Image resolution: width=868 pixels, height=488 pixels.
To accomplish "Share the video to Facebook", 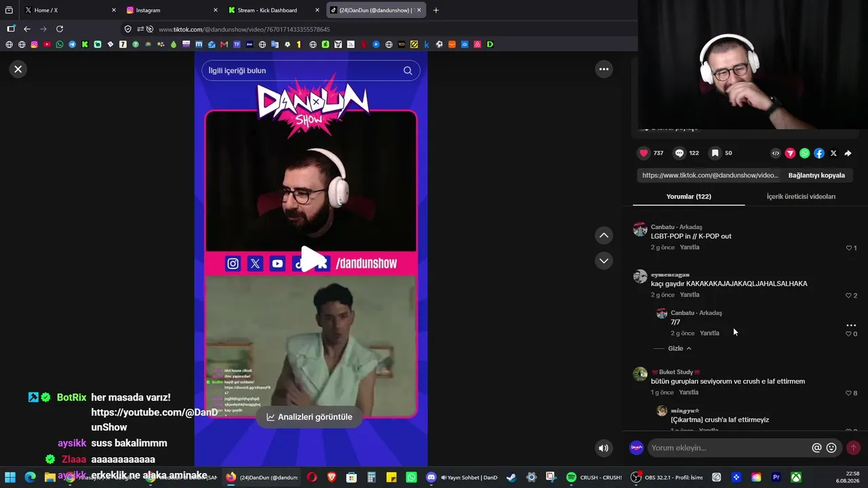I will pos(819,153).
